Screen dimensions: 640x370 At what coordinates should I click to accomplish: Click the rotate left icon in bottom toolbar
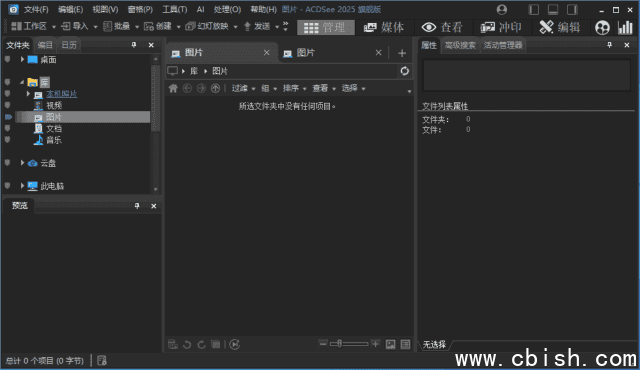tap(187, 344)
